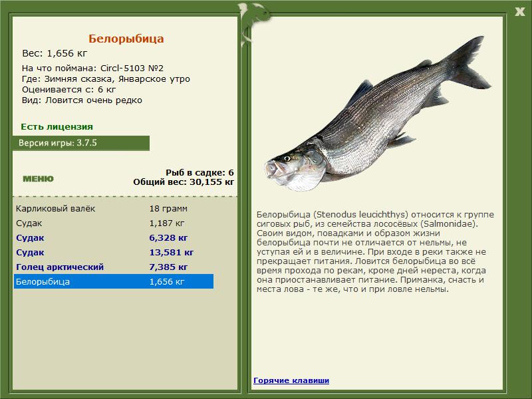Click the Белорыбица title heading
The height and width of the screenshot is (399, 532).
tap(126, 39)
